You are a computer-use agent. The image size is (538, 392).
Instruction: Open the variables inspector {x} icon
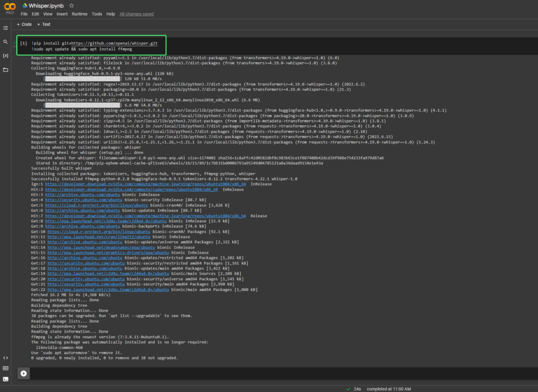coord(6,56)
